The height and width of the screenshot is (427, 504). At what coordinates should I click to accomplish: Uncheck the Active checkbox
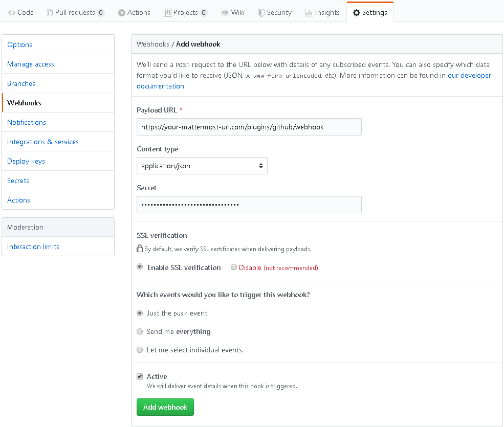140,376
